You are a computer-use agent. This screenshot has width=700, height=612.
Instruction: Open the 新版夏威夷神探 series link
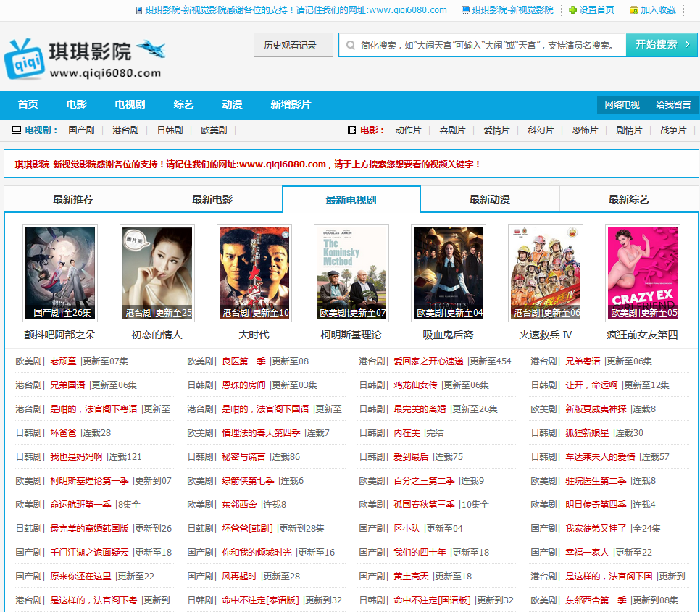coord(596,409)
